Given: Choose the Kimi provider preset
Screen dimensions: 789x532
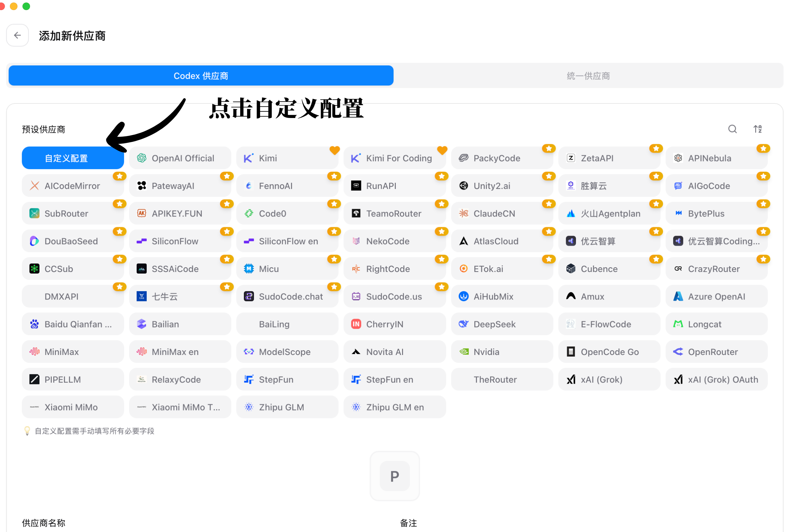Looking at the screenshot, I should pyautogui.click(x=288, y=158).
